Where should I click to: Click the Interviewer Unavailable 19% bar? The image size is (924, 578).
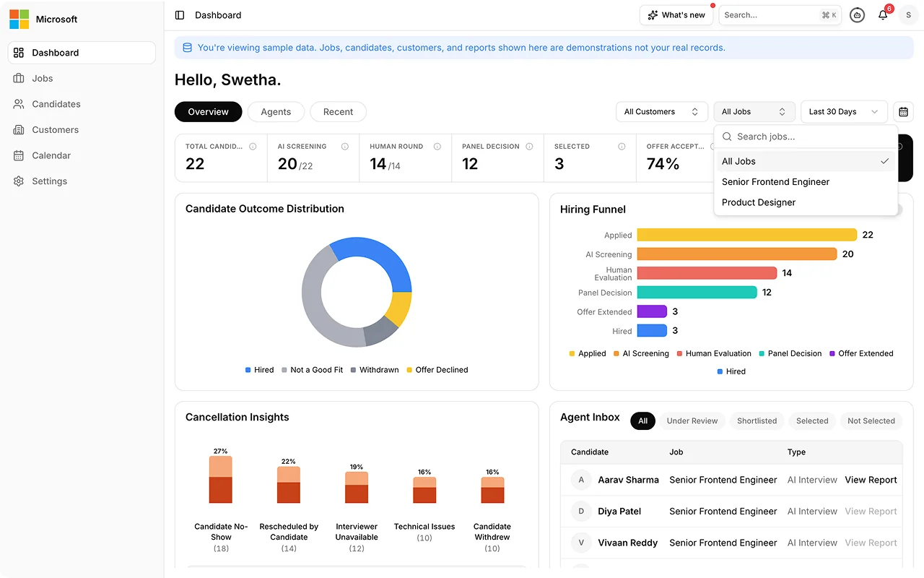(357, 488)
